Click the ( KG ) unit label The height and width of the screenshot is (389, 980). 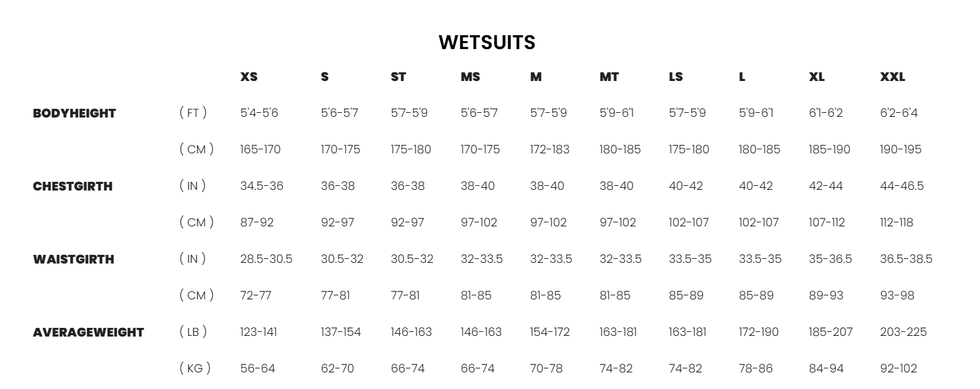coord(196,368)
